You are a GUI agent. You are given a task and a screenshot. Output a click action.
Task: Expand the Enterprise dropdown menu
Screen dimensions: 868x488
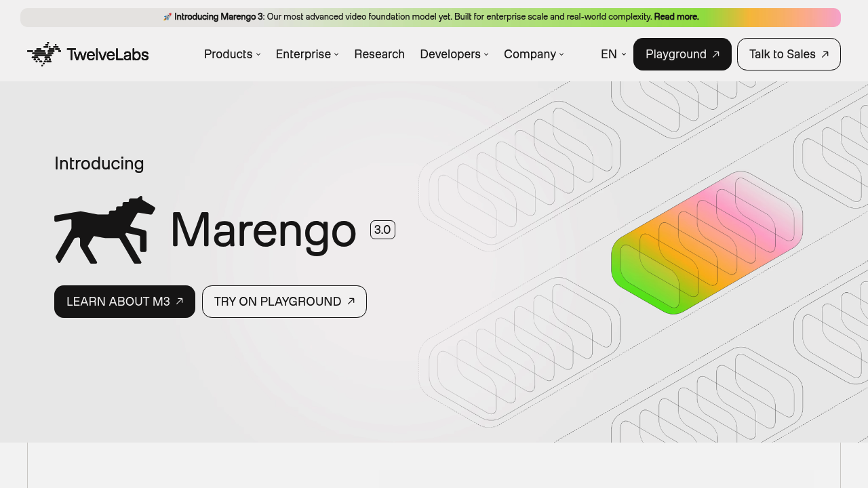[307, 54]
